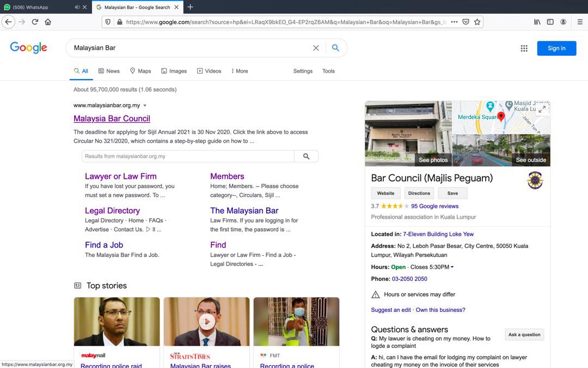Expand the malaysianbar.org.my result dropdown arrow
This screenshot has width=588, height=368.
pyautogui.click(x=145, y=106)
